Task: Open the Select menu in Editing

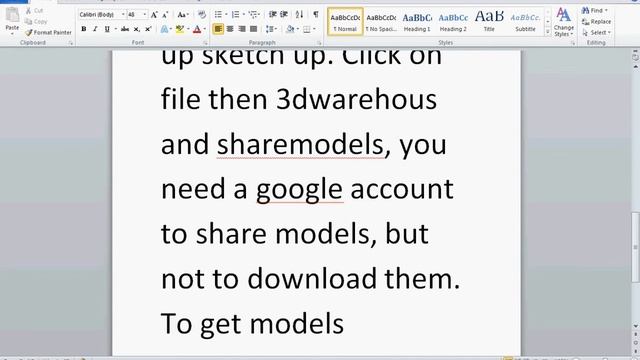Action: coord(597,32)
